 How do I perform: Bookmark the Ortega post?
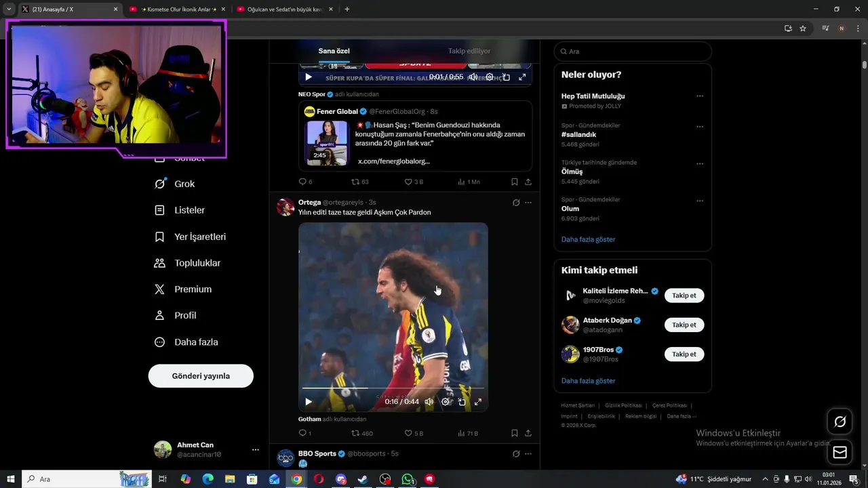(x=514, y=433)
